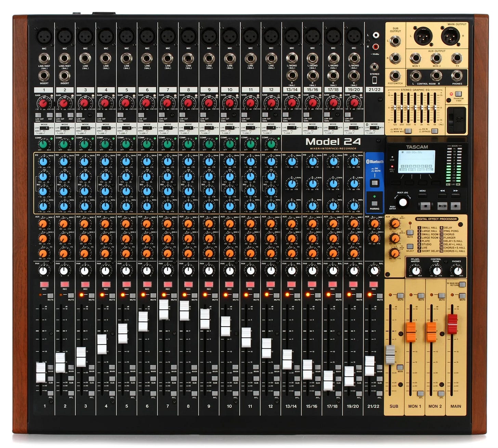Screen dimensions: 498x448
Task: Toggle the INST switch on channel 1
Action: tap(50, 115)
